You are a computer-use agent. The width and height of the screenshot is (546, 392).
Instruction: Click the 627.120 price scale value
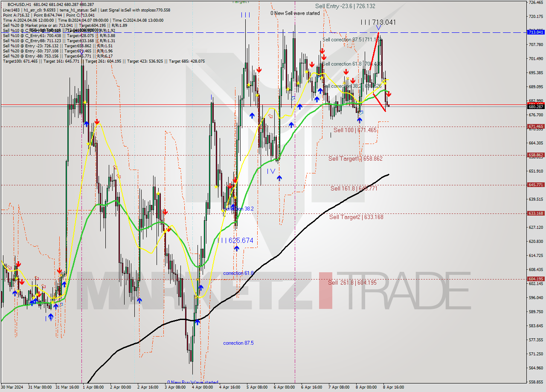pyautogui.click(x=536, y=228)
